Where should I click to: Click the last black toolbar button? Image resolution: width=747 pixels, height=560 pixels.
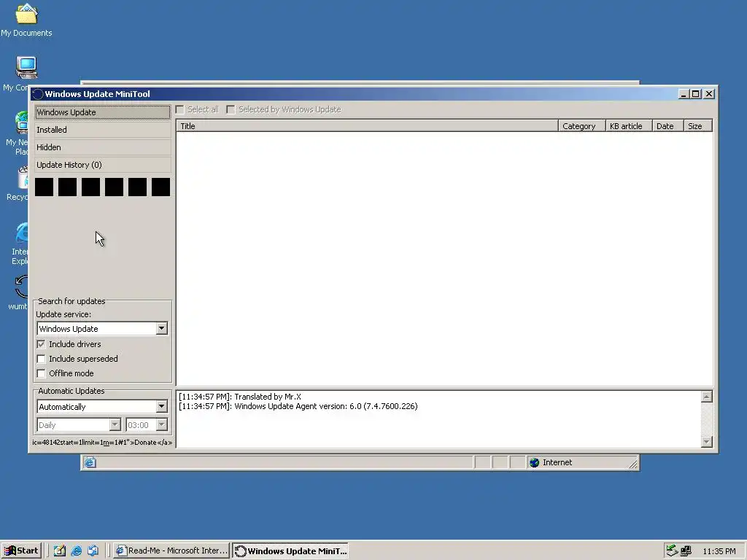pos(161,187)
